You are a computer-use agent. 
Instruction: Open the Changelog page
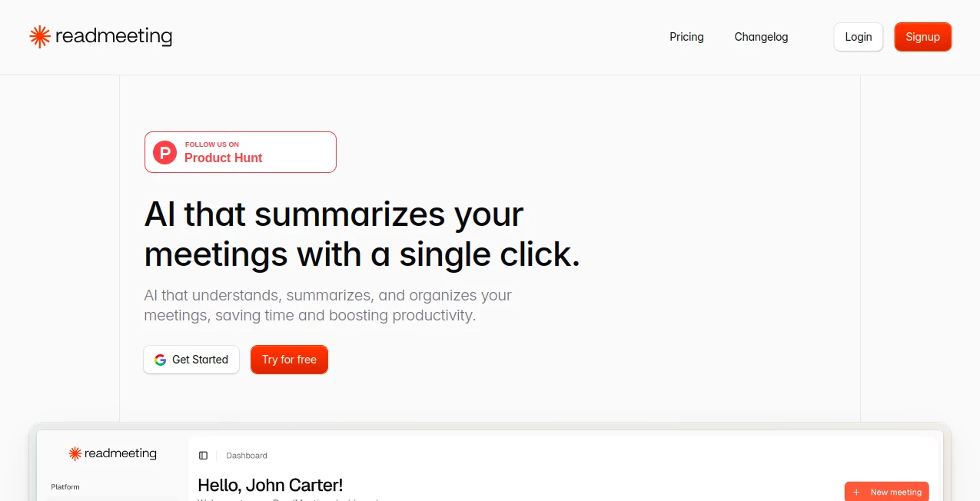tap(761, 36)
